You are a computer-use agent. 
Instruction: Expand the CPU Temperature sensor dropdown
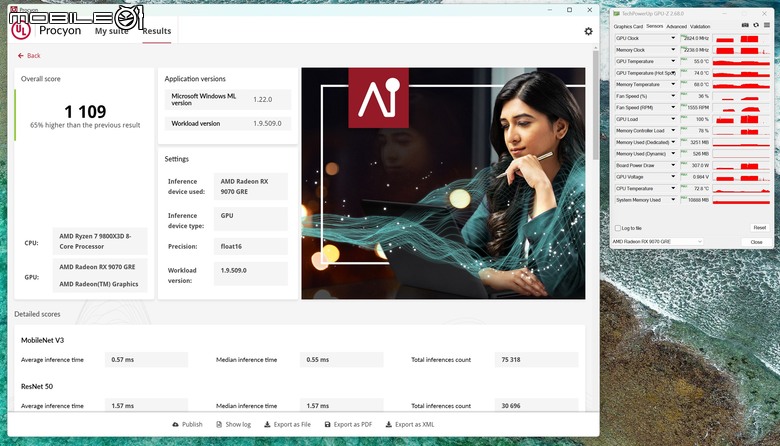(673, 188)
